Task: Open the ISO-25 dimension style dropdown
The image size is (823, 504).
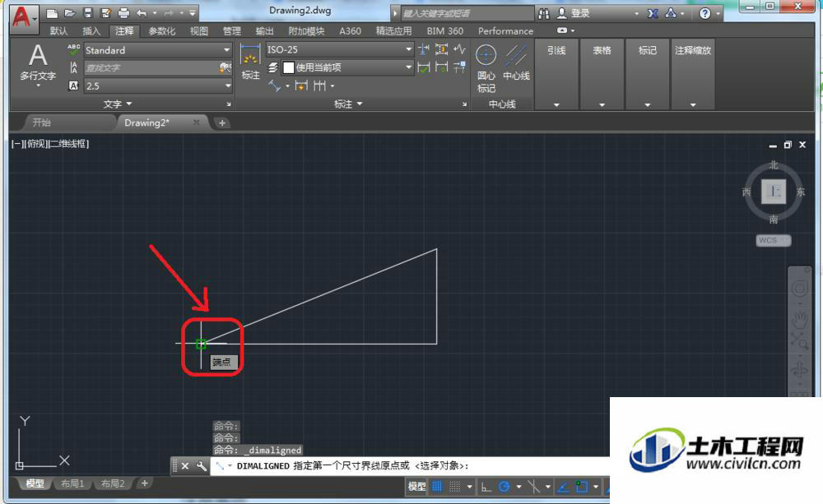Action: tap(340, 50)
